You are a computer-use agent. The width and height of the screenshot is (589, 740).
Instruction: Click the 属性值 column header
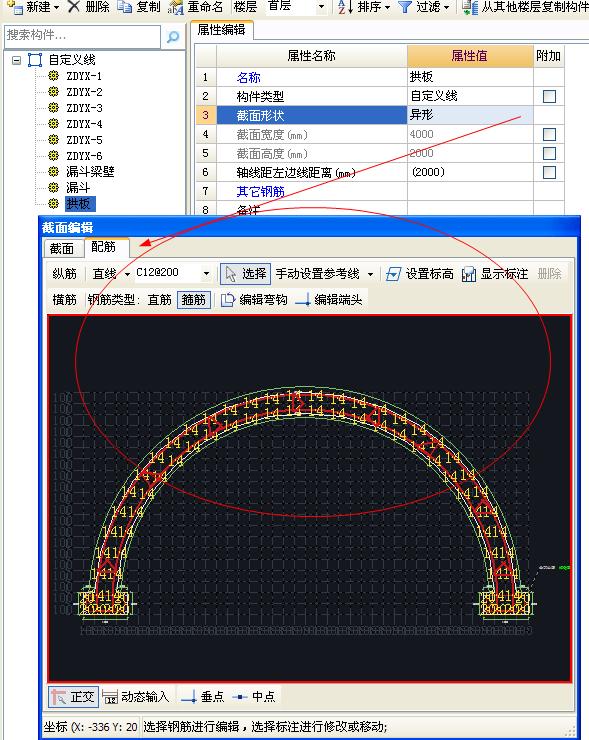[x=470, y=56]
